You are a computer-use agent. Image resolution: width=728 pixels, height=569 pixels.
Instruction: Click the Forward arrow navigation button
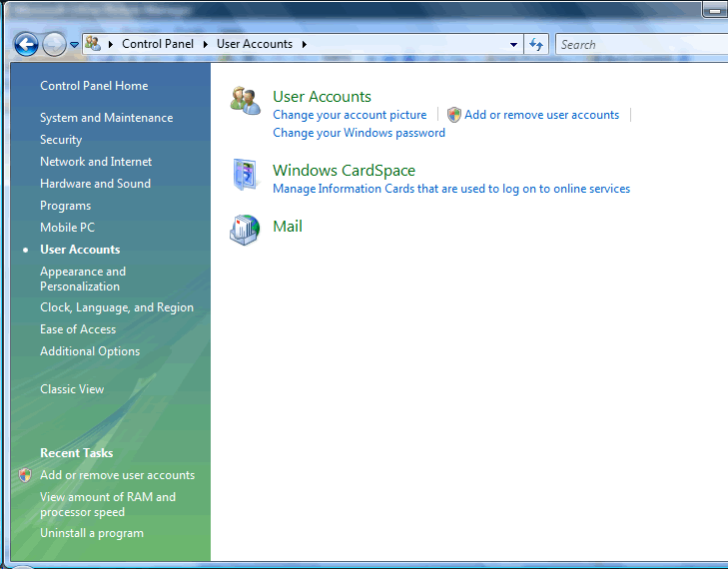coord(54,44)
